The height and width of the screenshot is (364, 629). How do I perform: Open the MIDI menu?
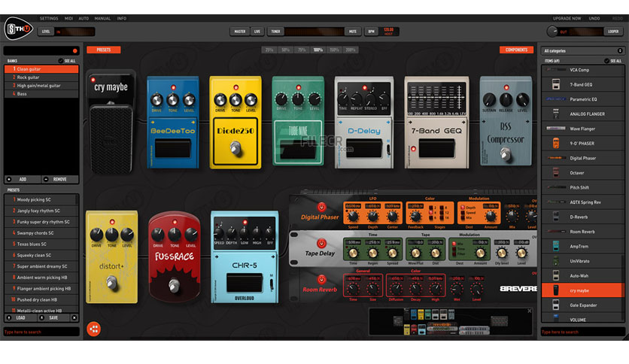68,19
